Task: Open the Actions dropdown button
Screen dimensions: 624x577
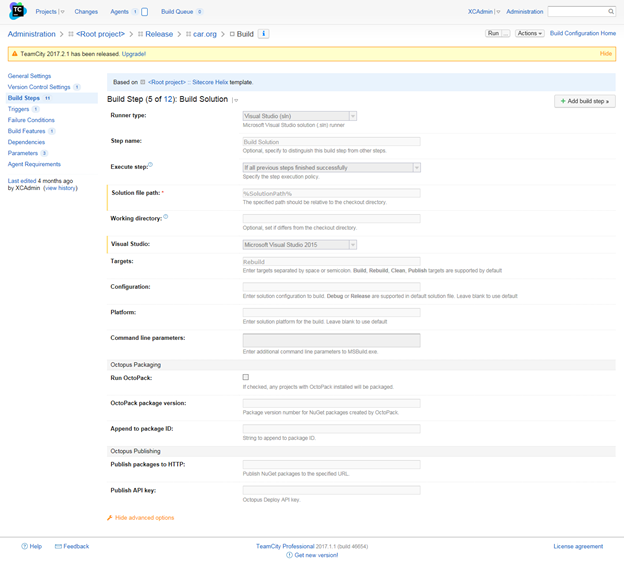Action: point(529,33)
